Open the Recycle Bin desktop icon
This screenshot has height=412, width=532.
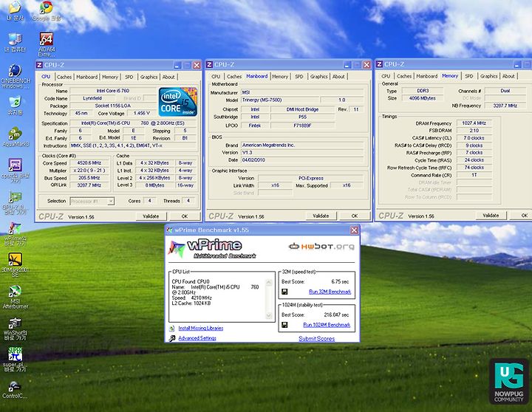coord(15,106)
